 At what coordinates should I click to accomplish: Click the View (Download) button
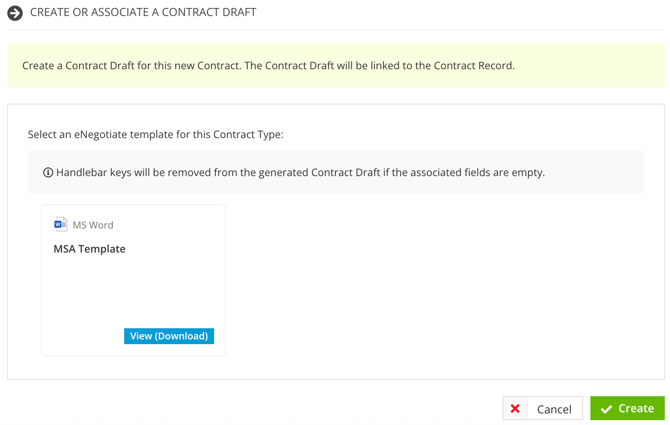(169, 336)
